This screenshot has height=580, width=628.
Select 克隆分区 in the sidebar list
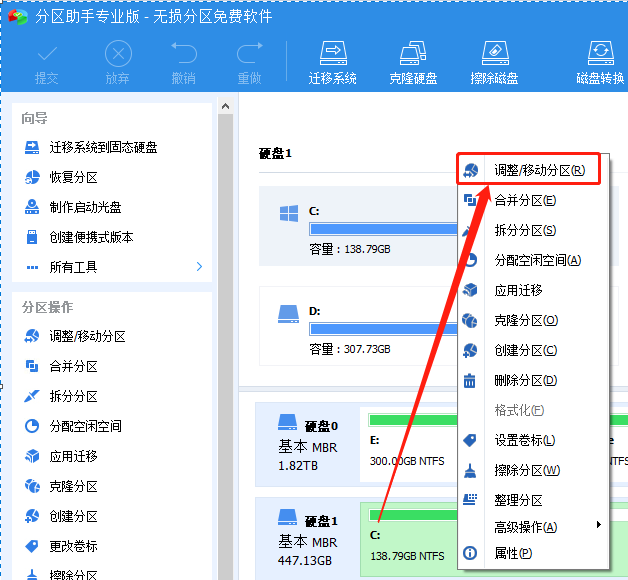coord(61,486)
